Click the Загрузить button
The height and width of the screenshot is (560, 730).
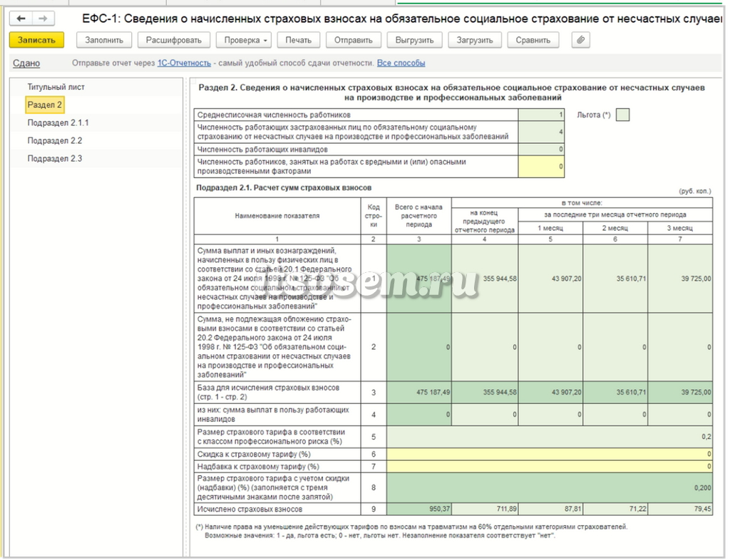point(474,40)
